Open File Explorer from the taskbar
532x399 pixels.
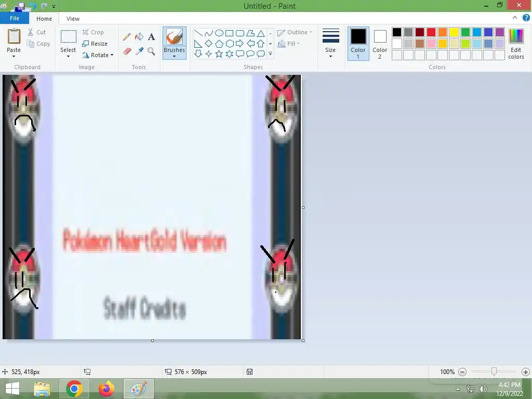click(42, 389)
